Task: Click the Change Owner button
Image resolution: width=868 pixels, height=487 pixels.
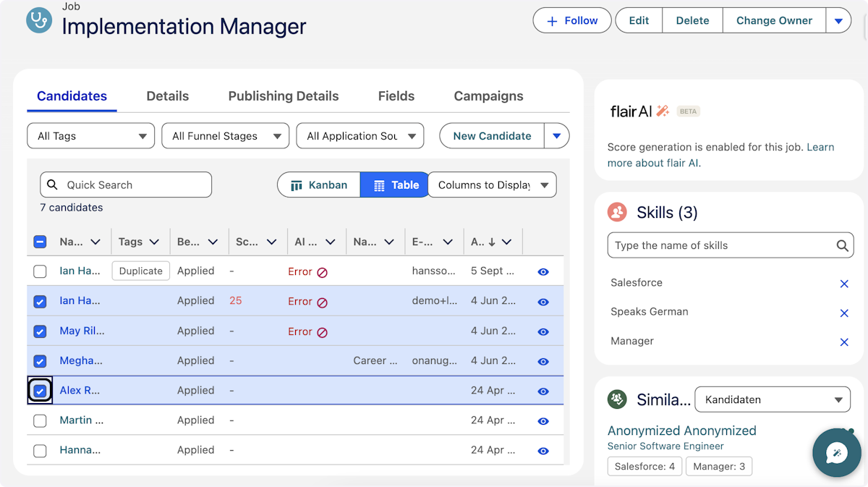Action: (x=774, y=20)
